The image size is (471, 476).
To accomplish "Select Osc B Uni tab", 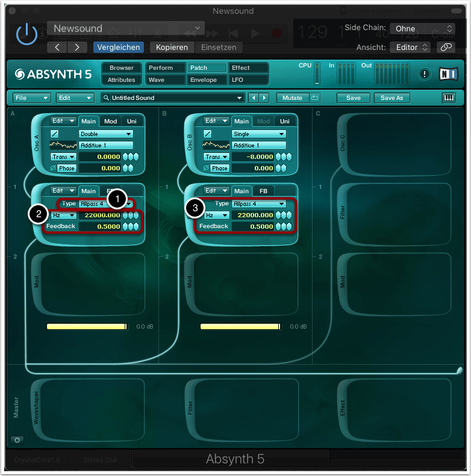I will click(x=285, y=121).
